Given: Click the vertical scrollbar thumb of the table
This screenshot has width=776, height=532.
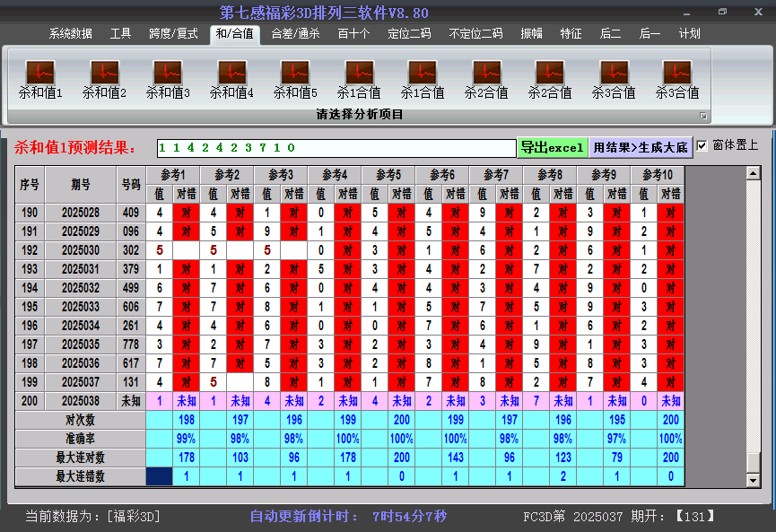Looking at the screenshot, I should coord(753,463).
